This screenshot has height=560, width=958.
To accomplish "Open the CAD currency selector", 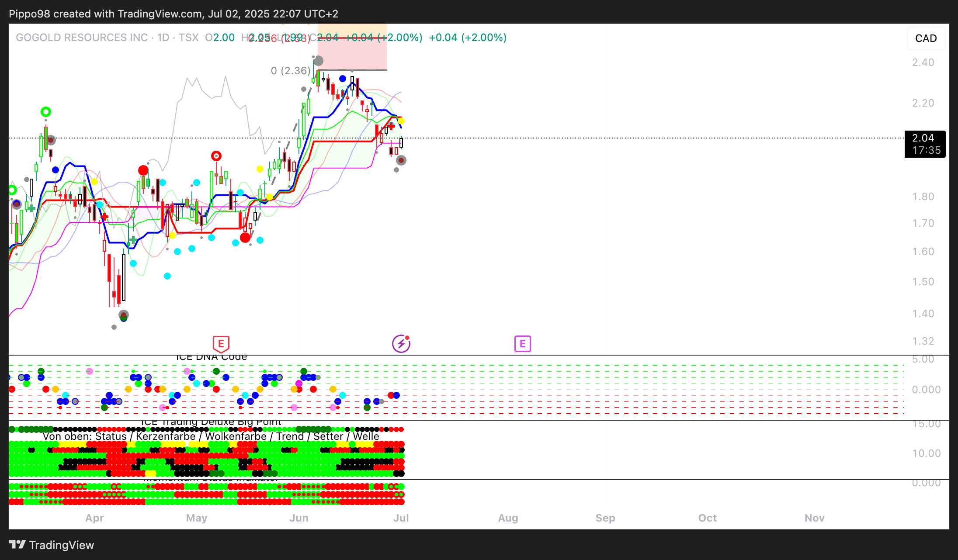I will tap(926, 38).
